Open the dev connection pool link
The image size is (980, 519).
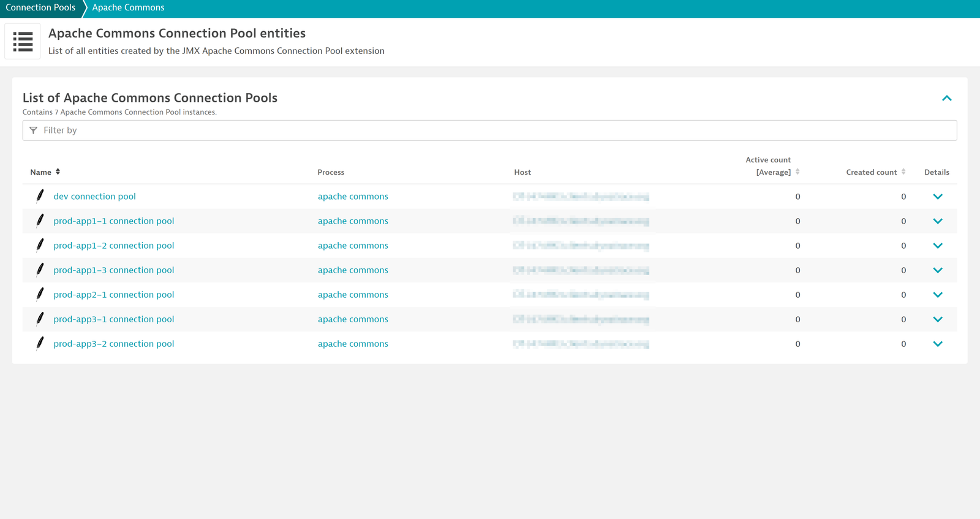[94, 197]
